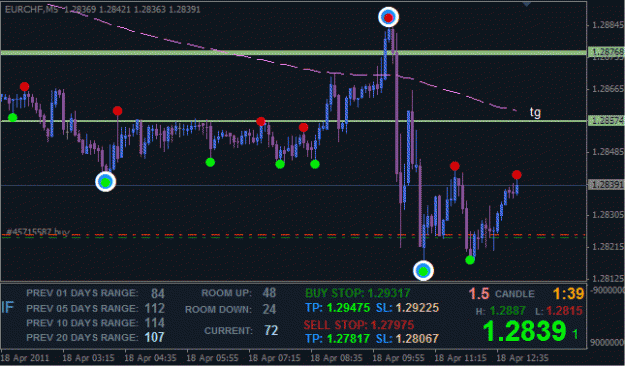Click the 1.28768 green price tag
Viewport: 625px width, 366px height.
point(607,52)
